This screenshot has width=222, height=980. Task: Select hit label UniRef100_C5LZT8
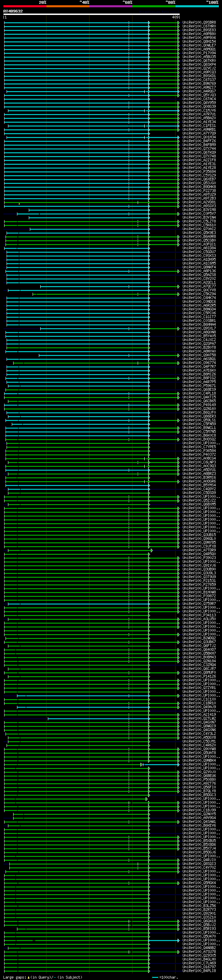tap(199, 221)
